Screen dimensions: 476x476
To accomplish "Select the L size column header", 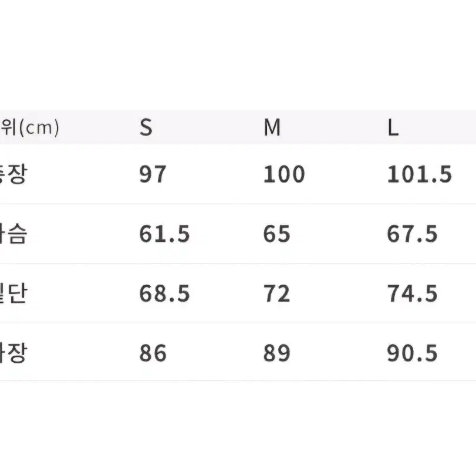I will click(393, 127).
